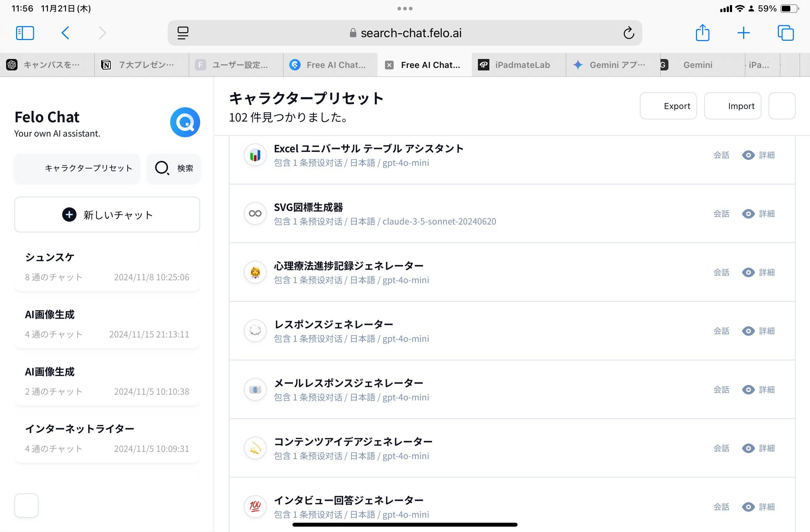Click the page reload icon
This screenshot has width=810, height=532.
tap(628, 33)
